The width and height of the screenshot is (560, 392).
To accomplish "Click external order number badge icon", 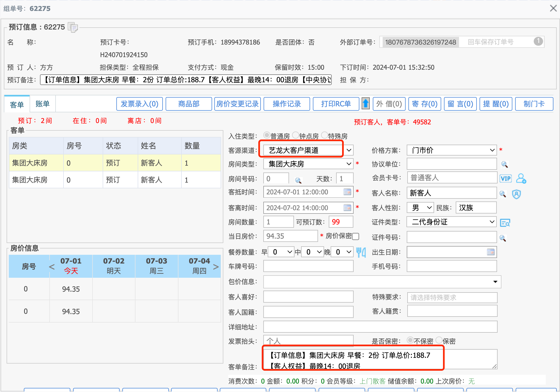I will point(538,42).
